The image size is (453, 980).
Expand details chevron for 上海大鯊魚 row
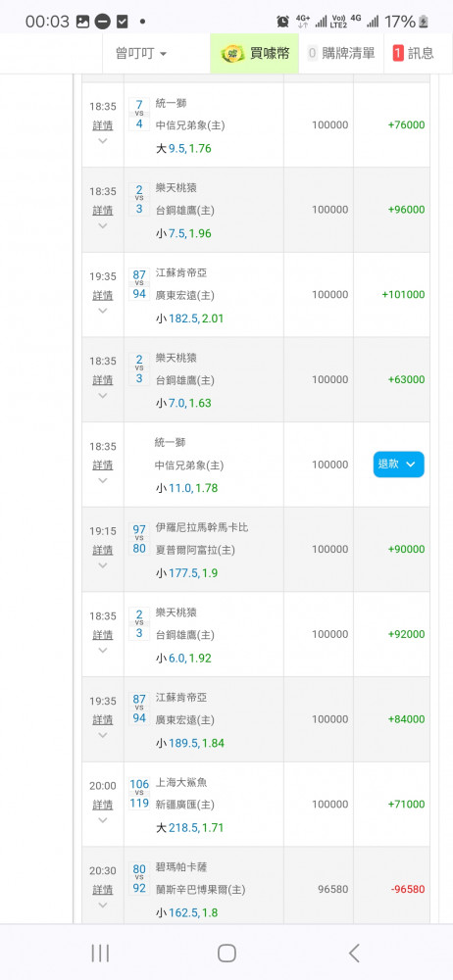click(x=103, y=820)
